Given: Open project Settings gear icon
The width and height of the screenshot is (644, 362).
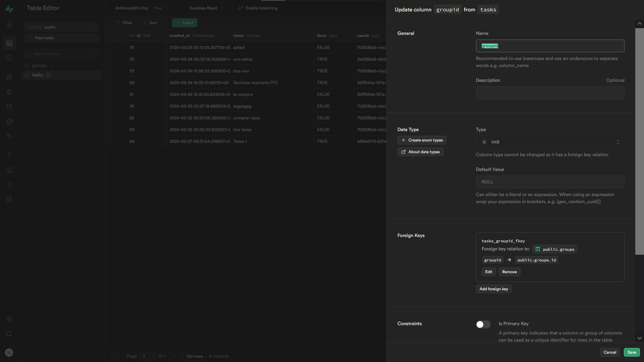Looking at the screenshot, I should pos(9,319).
